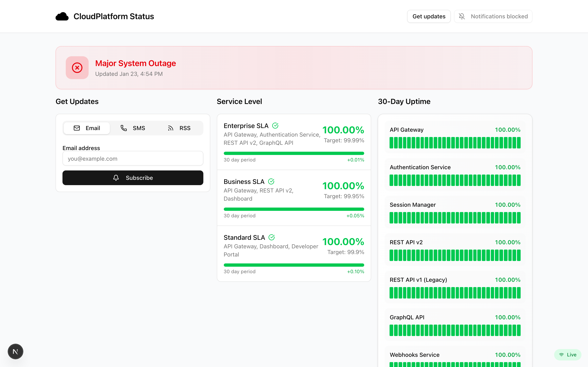Select the Email update method

(87, 128)
